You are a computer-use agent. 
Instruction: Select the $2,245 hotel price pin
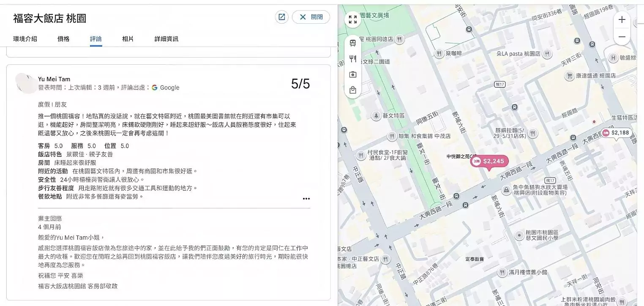(x=489, y=161)
